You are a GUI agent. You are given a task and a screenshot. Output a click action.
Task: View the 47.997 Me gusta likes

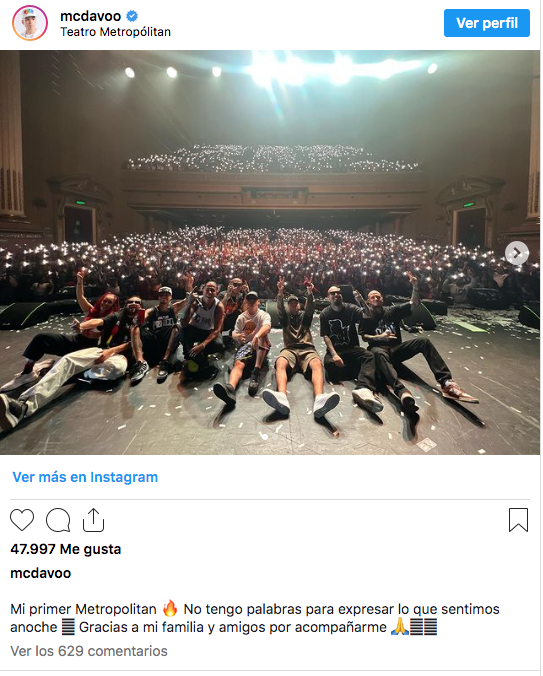[66, 549]
